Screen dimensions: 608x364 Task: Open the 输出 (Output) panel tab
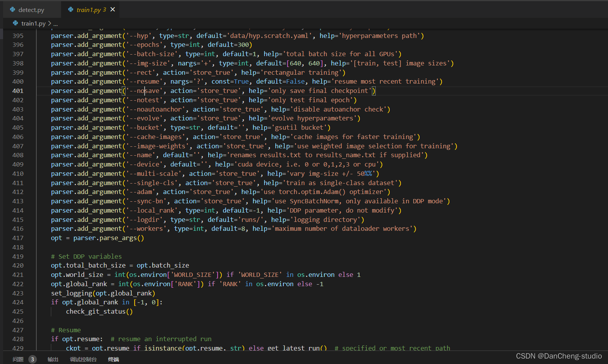[53, 359]
